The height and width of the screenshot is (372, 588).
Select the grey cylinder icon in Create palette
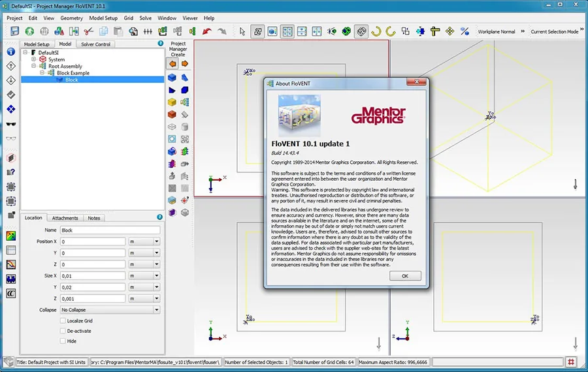point(184,127)
